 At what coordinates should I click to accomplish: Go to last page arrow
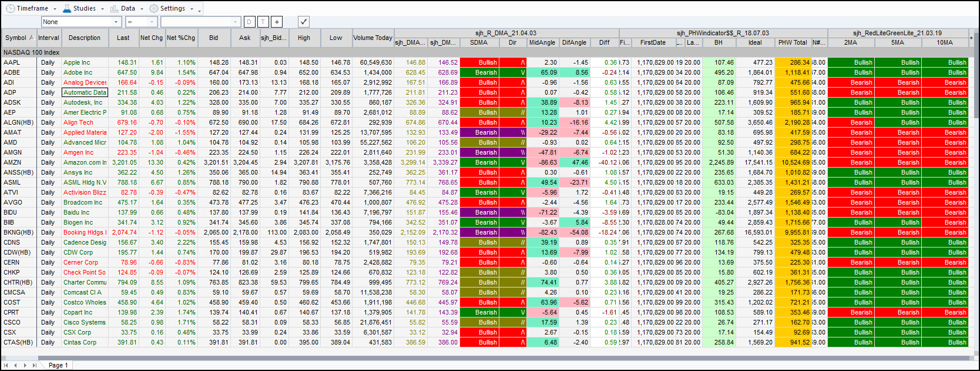(34, 365)
